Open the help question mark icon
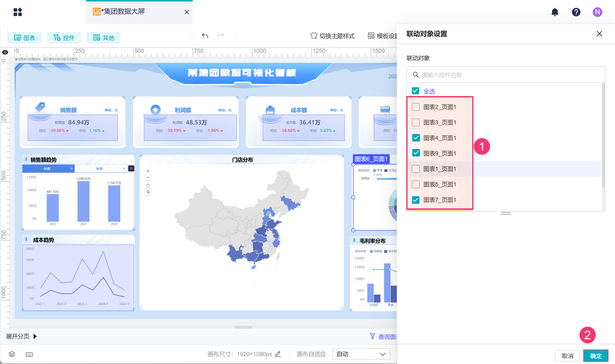This screenshot has height=364, width=615. click(x=576, y=12)
